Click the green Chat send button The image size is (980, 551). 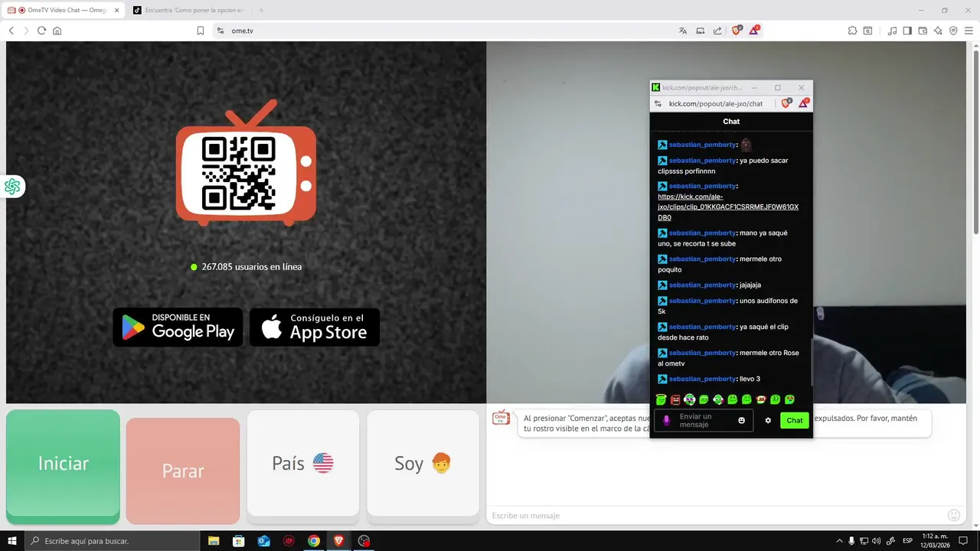(795, 420)
